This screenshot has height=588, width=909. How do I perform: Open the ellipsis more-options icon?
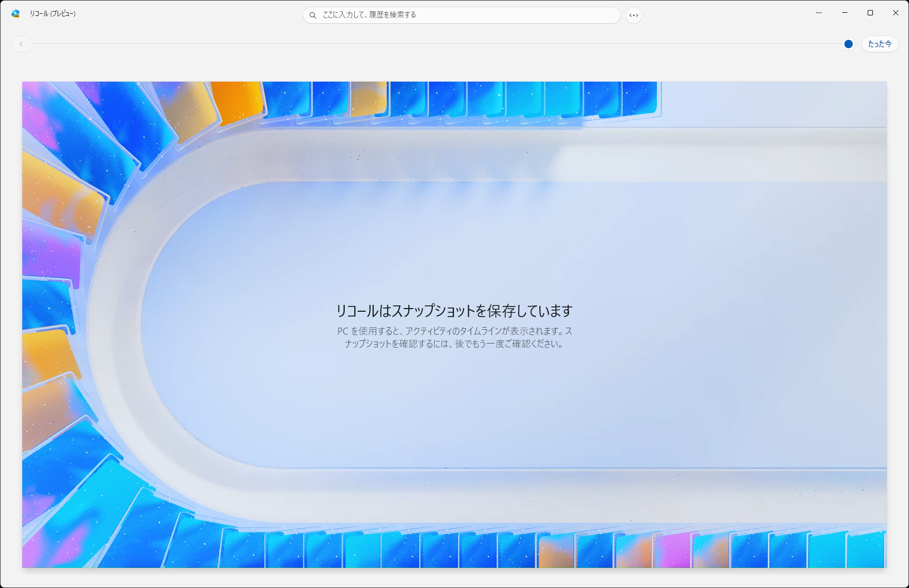pyautogui.click(x=819, y=12)
